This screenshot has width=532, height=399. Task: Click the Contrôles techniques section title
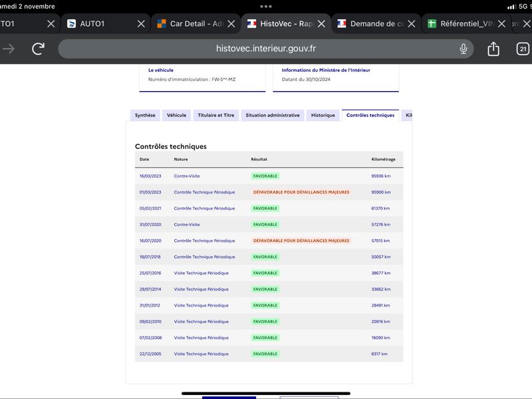point(171,146)
